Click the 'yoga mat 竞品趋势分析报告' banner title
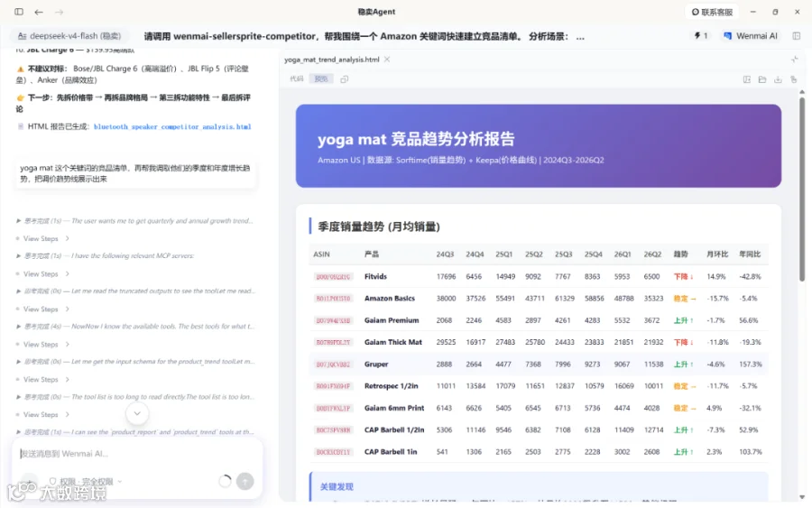The width and height of the screenshot is (812, 508). (x=416, y=139)
